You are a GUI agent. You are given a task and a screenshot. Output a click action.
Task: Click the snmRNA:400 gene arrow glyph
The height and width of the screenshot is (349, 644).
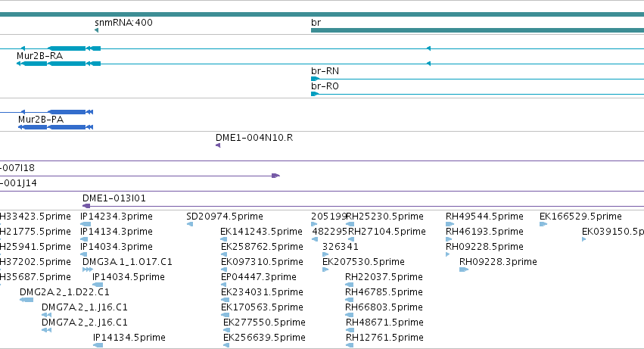click(x=97, y=30)
